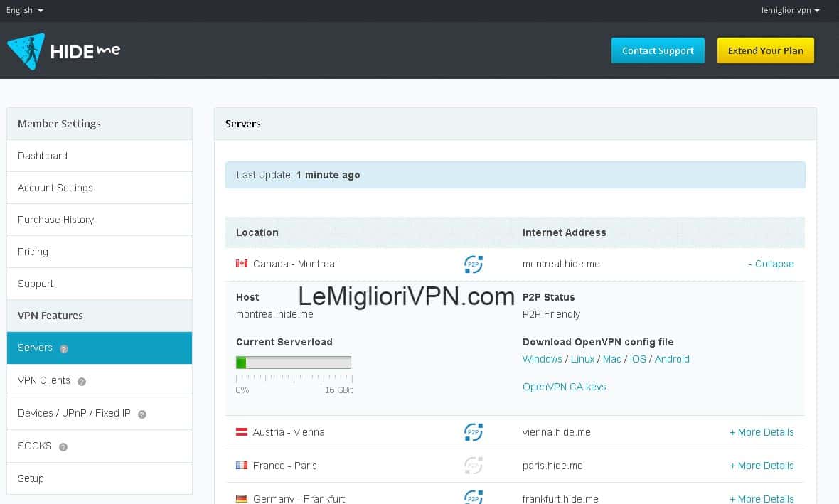Click the montreal.hide.me text under Host
This screenshot has width=839, height=504.
[274, 314]
